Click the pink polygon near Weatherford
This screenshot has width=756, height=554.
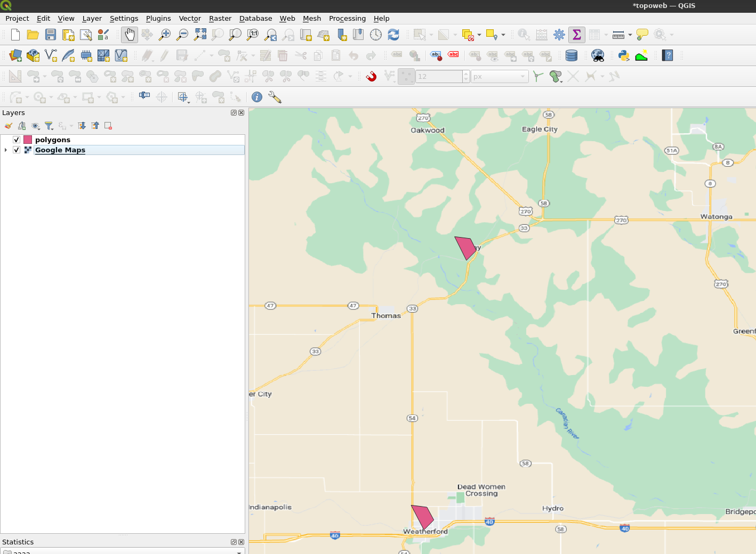[423, 517]
